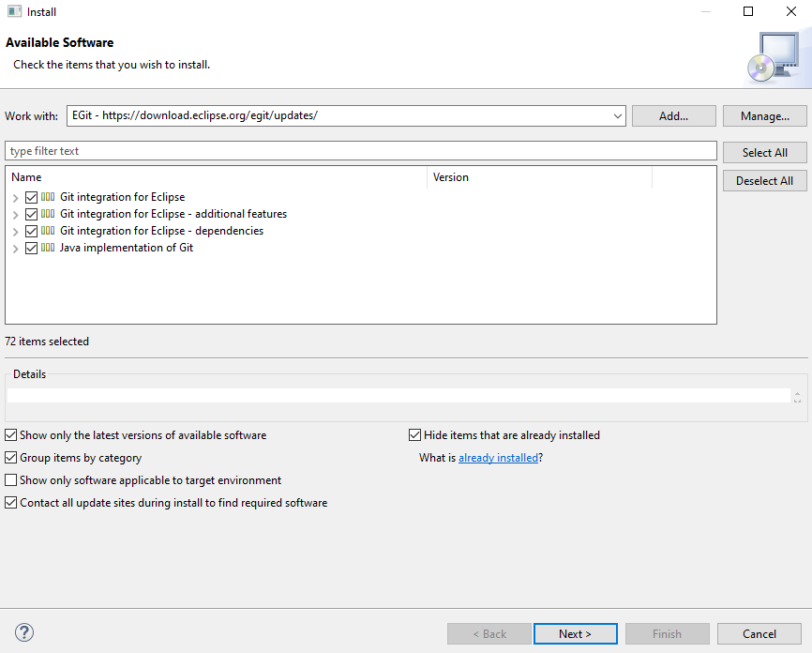The image size is (812, 653).
Task: Expand Git integration for Eclipse tree node
Action: 16,198
